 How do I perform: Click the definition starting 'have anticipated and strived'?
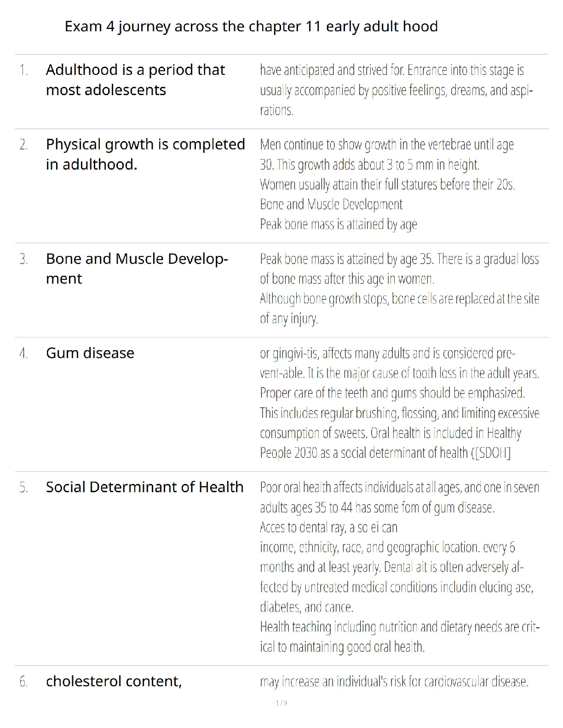pyautogui.click(x=392, y=70)
